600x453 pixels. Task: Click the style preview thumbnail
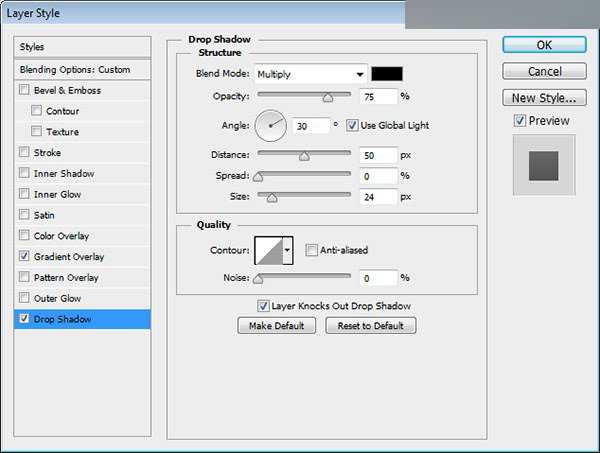[x=543, y=165]
